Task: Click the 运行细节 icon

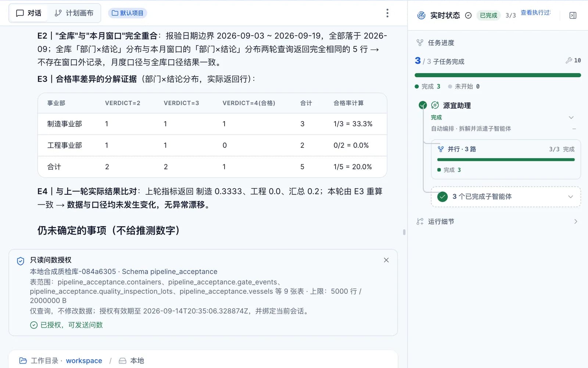Action: [x=420, y=222]
